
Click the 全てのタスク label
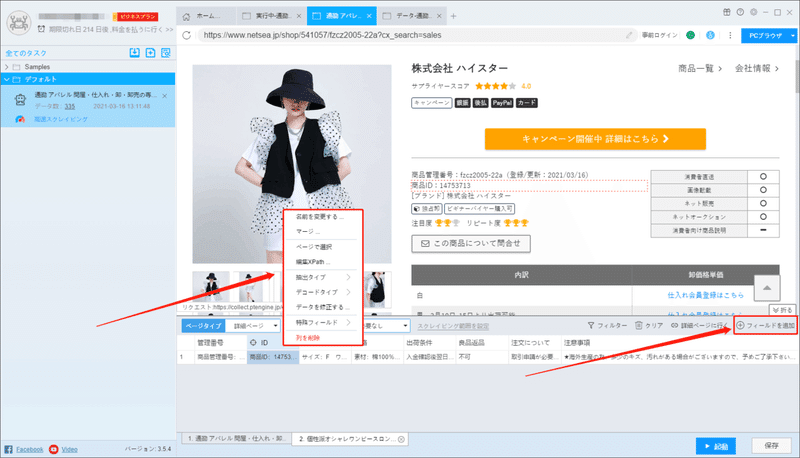pyautogui.click(x=26, y=53)
